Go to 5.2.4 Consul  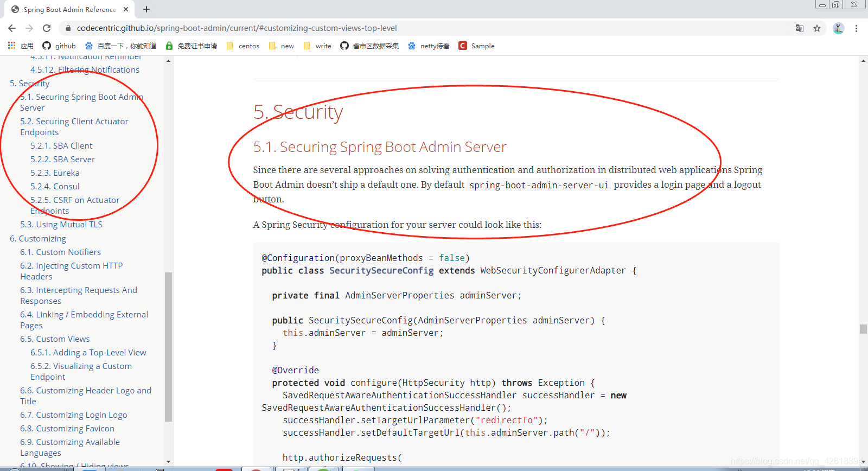(55, 187)
